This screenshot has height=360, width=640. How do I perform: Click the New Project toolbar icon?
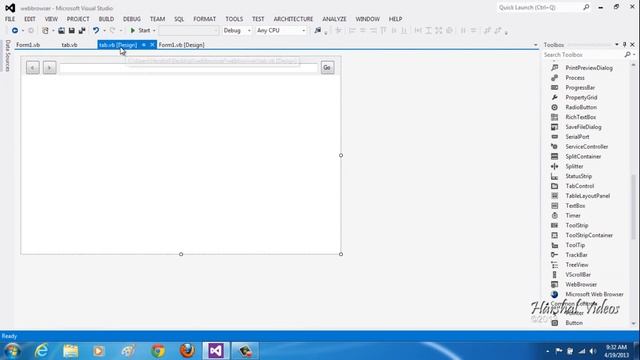click(45, 31)
